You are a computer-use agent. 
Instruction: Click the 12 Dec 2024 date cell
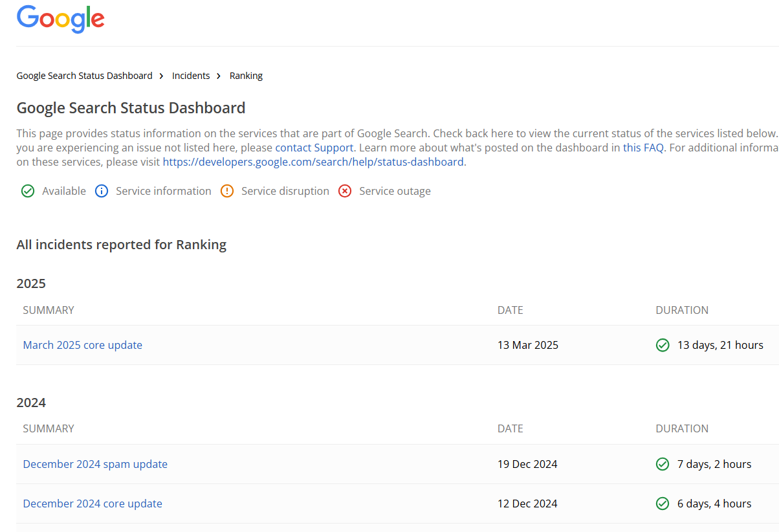click(x=527, y=504)
